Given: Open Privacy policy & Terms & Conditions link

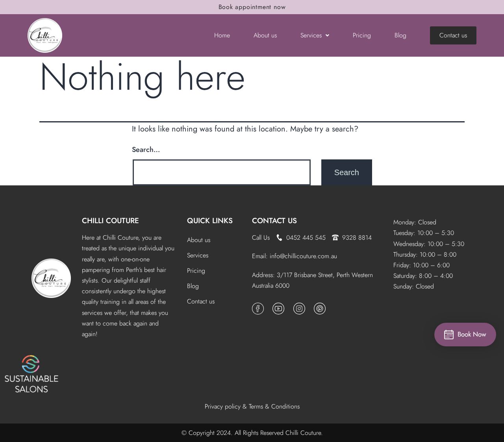Looking at the screenshot, I should click(x=252, y=407).
